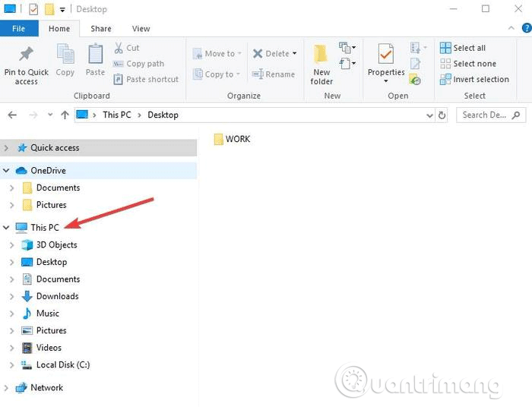Switch to the Share ribbon tab

tap(101, 29)
